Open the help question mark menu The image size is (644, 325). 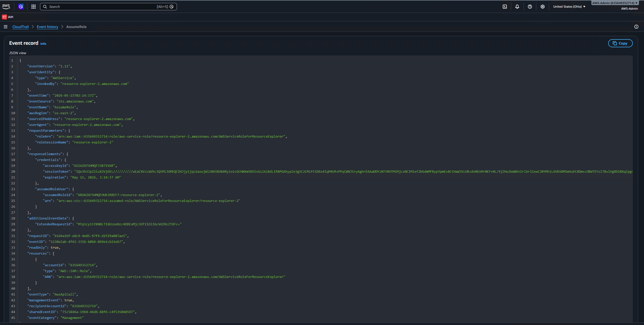tap(530, 7)
